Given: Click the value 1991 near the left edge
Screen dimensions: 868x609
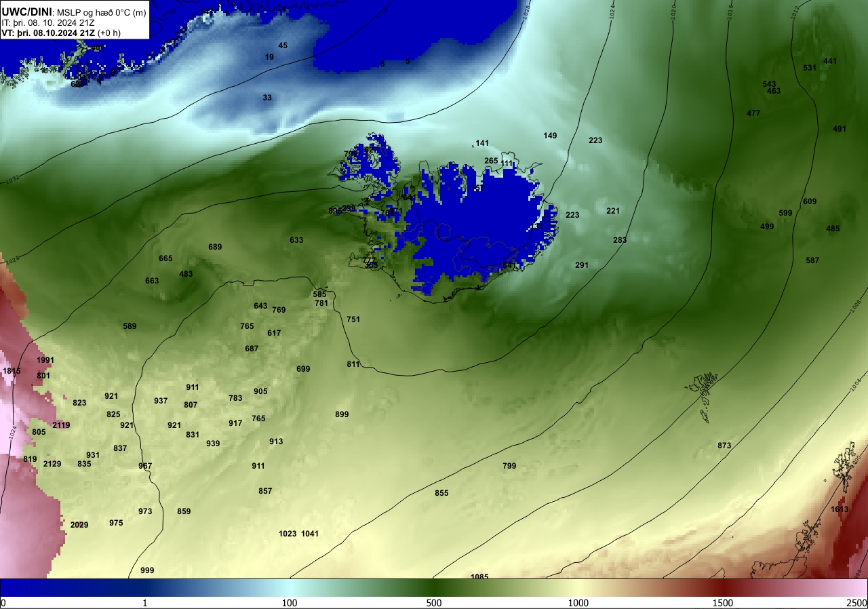Looking at the screenshot, I should 45,360.
